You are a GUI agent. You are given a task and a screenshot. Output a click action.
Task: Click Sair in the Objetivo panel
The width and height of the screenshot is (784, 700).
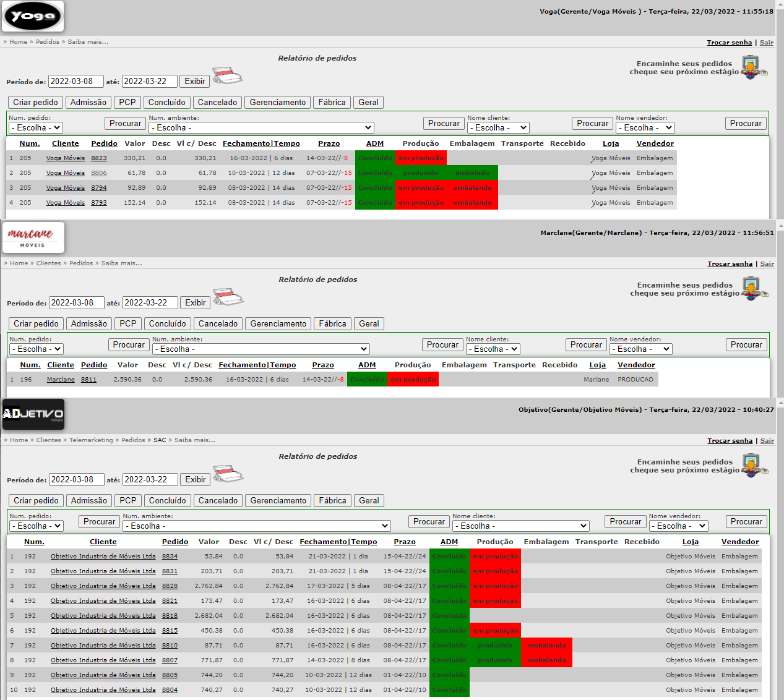pyautogui.click(x=767, y=441)
